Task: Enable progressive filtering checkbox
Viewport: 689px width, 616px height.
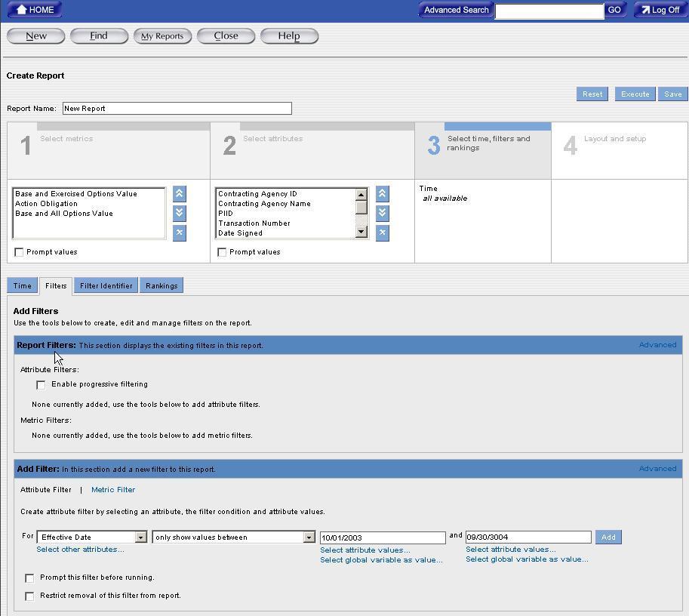Action: tap(41, 385)
